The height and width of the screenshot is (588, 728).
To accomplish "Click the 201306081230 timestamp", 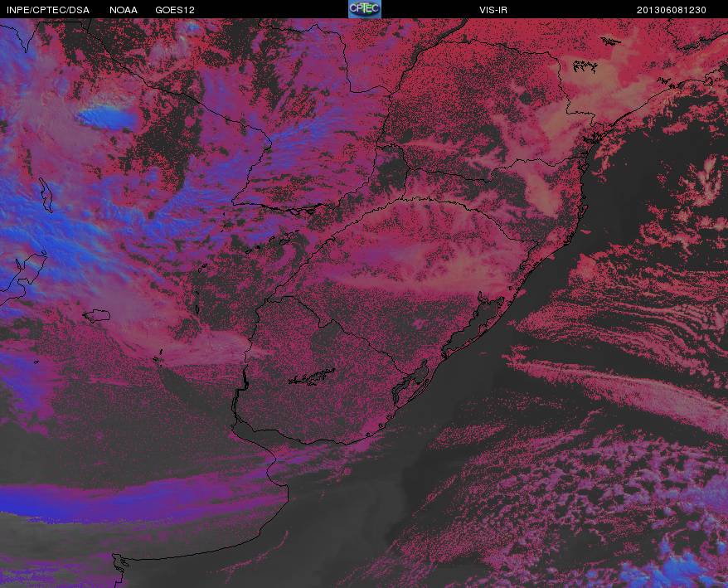I will click(672, 10).
